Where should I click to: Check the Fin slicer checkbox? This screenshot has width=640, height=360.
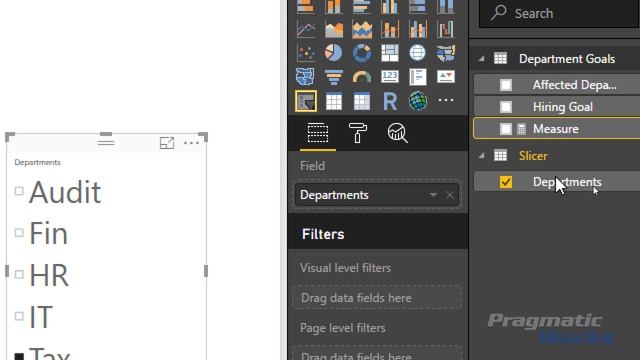[19, 233]
